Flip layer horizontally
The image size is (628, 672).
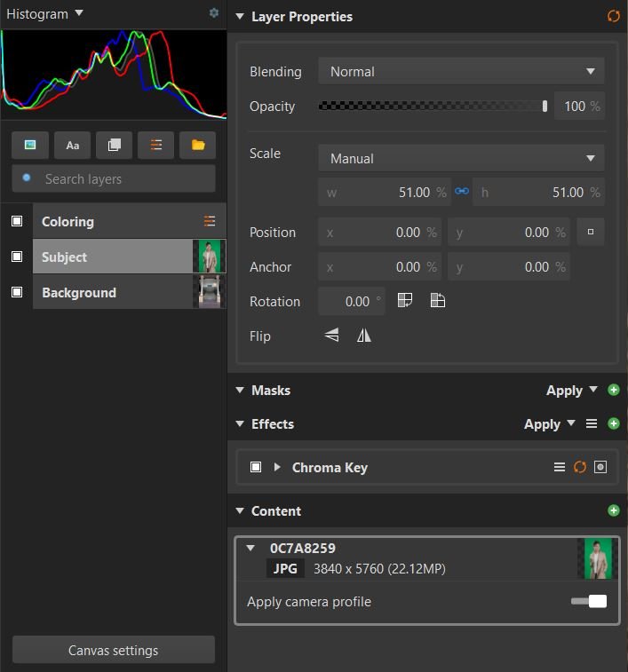click(364, 335)
